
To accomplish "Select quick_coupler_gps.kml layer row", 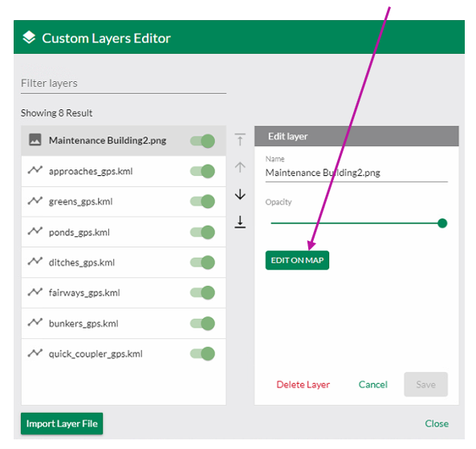I will 124,354.
